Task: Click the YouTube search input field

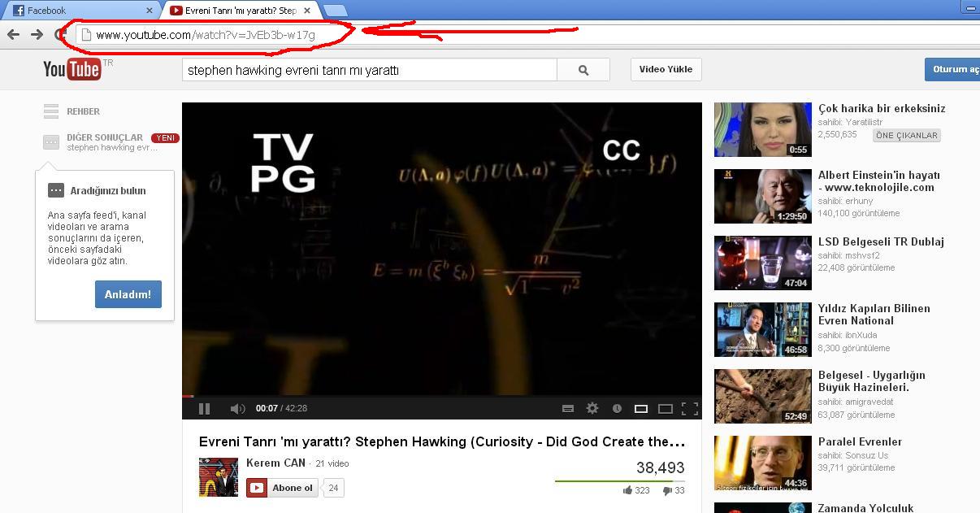Action: tap(370, 70)
